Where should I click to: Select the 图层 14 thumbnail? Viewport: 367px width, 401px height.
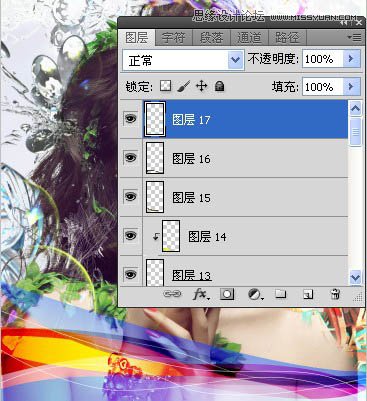click(x=171, y=236)
